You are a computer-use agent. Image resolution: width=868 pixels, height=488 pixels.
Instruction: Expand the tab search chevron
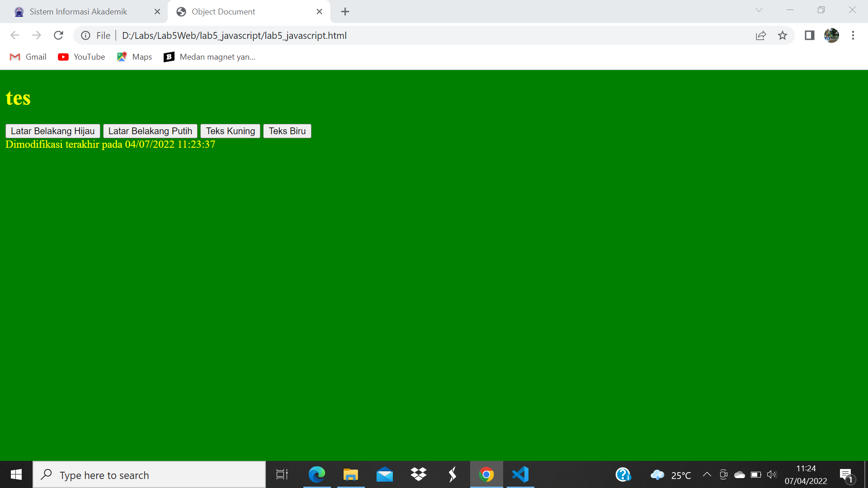[759, 10]
